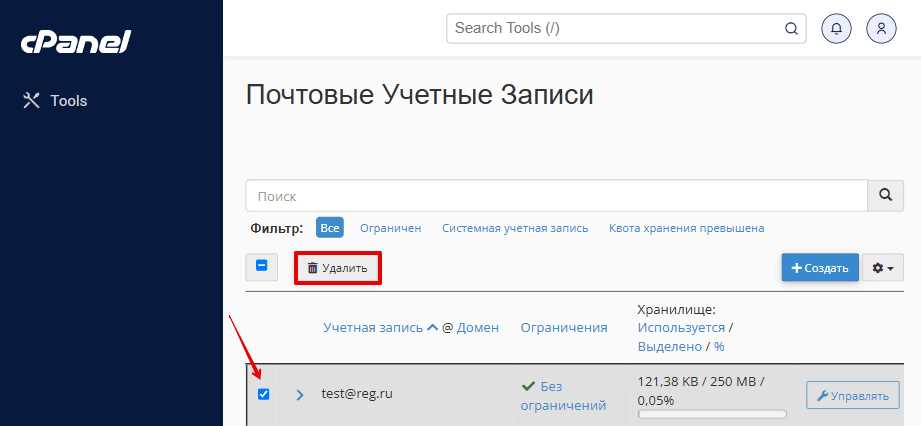Click the cPanel logo
This screenshot has height=426, width=921.
tap(76, 42)
